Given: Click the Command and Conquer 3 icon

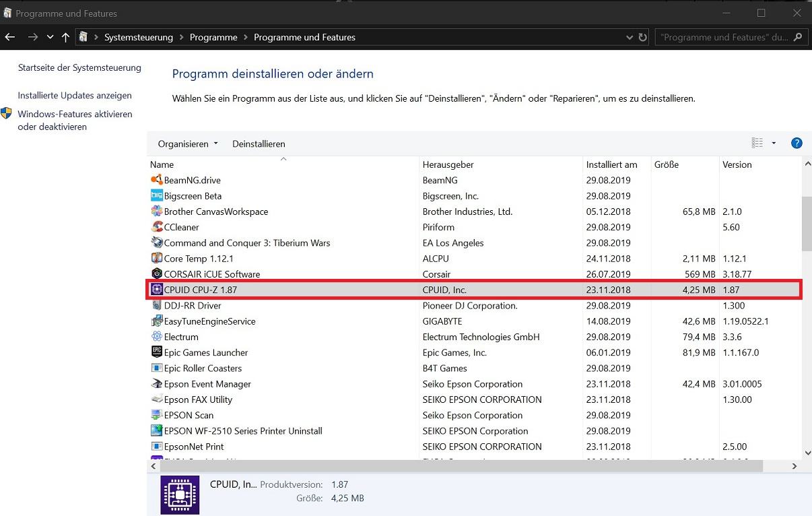Looking at the screenshot, I should click(x=156, y=243).
